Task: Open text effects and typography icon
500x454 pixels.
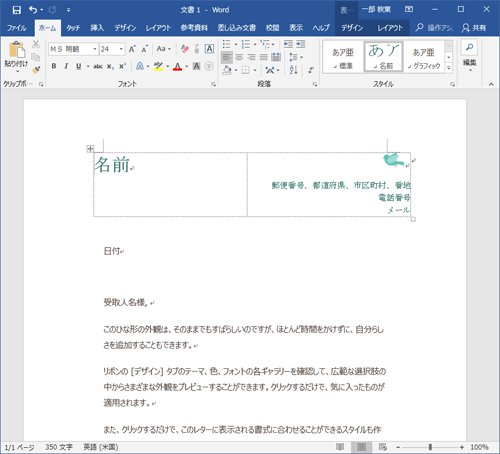Action: [140, 66]
